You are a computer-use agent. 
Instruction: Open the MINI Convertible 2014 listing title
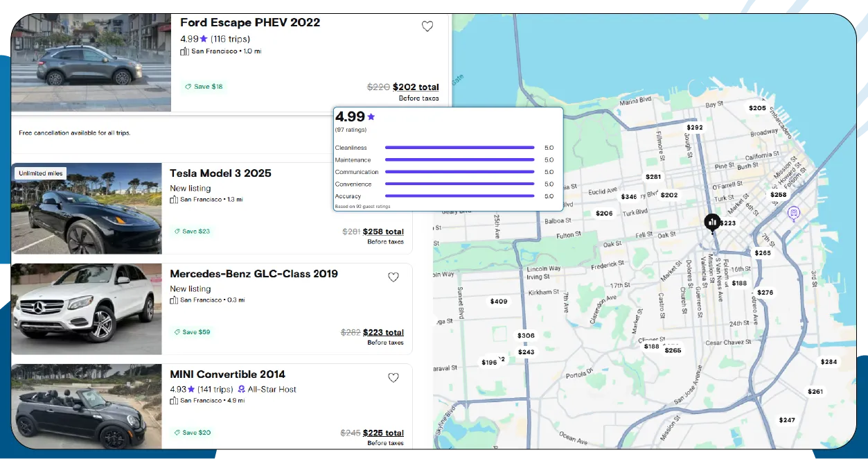228,374
